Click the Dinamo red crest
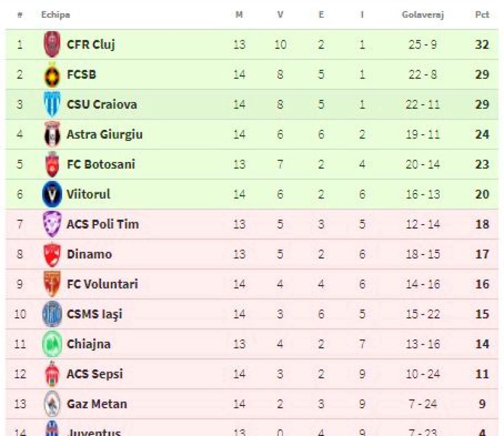Image resolution: width=504 pixels, height=436 pixels. (52, 254)
